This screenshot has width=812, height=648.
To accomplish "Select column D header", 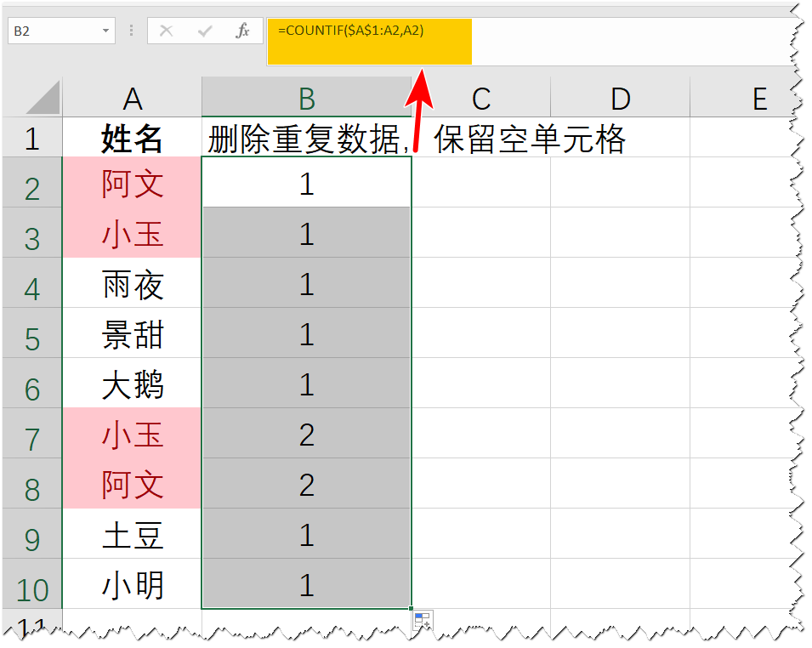I will [621, 98].
